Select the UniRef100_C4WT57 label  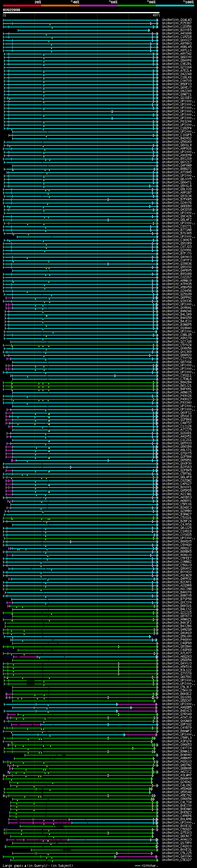click(x=177, y=422)
